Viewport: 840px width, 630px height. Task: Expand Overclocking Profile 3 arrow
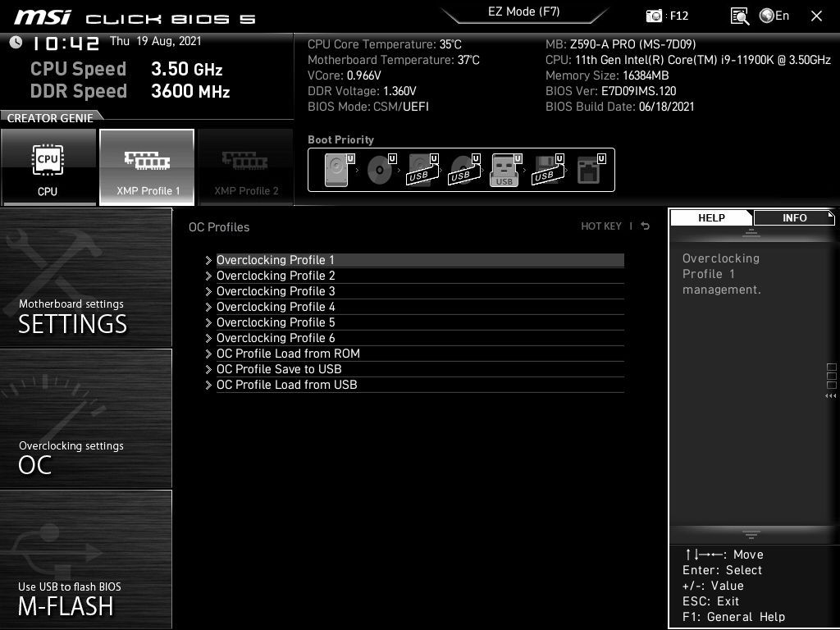pos(208,291)
